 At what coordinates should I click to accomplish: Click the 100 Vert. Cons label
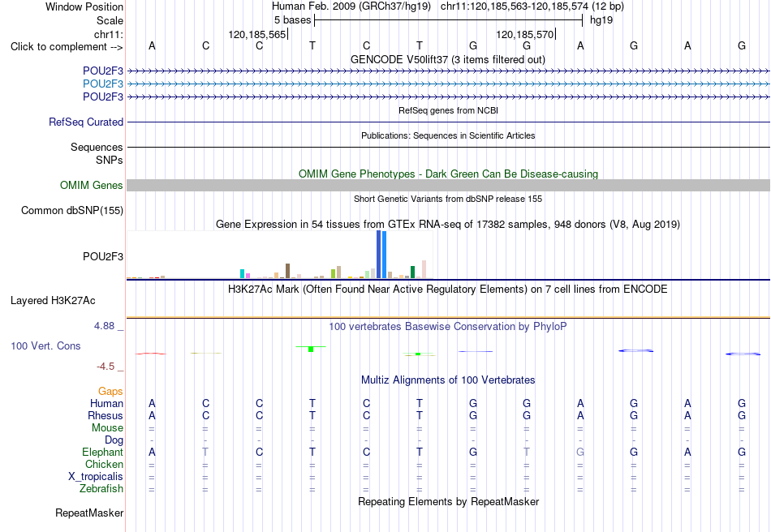[45, 345]
